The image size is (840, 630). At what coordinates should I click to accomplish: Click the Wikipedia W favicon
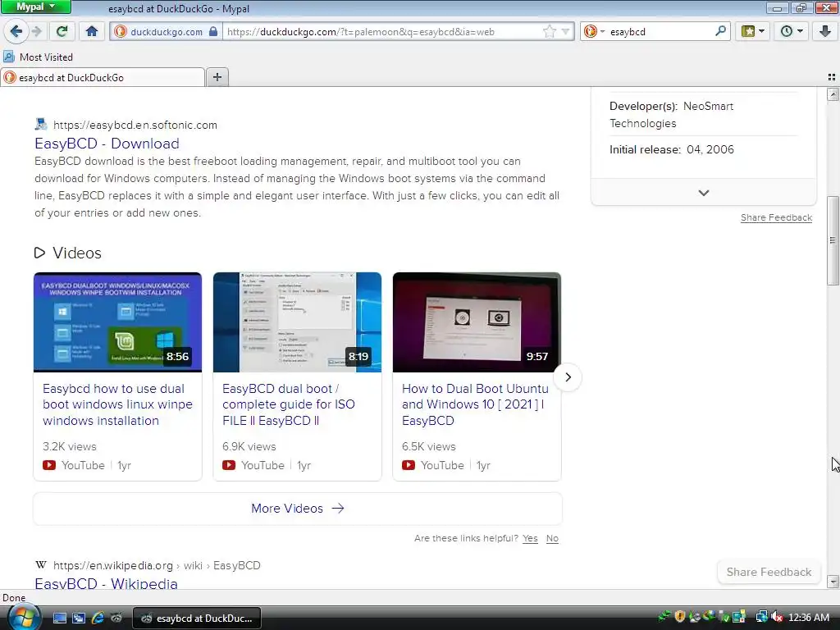point(41,564)
